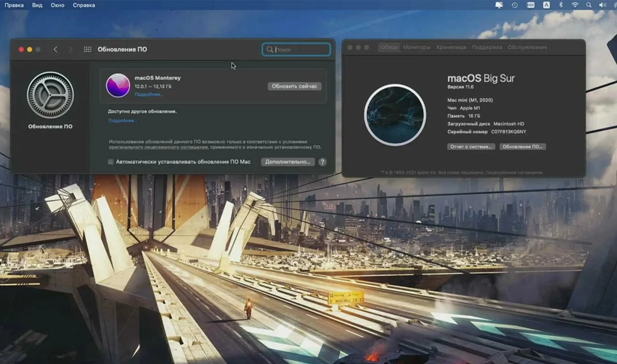Open the Wi-Fi menu bar icon
The height and width of the screenshot is (364, 617).
point(575,5)
